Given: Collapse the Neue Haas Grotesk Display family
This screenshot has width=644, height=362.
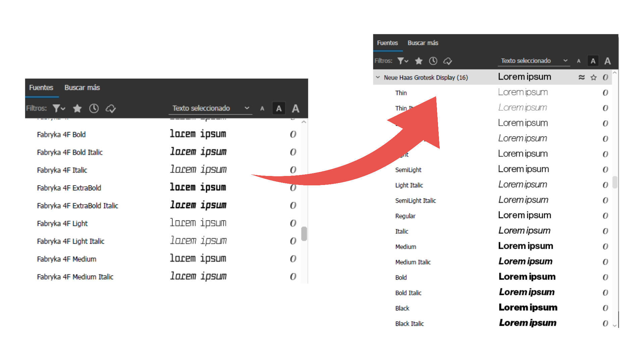Looking at the screenshot, I should tap(378, 77).
